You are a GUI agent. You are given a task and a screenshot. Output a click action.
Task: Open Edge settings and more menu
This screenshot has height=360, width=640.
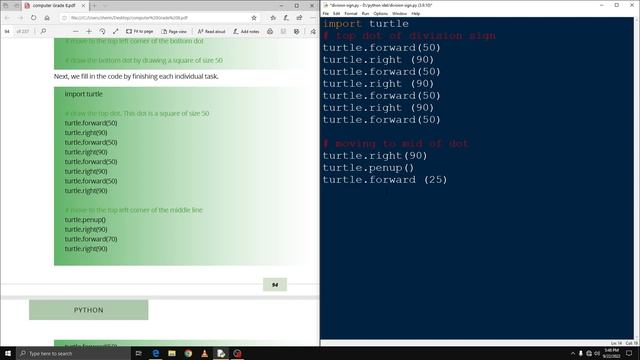[313, 18]
